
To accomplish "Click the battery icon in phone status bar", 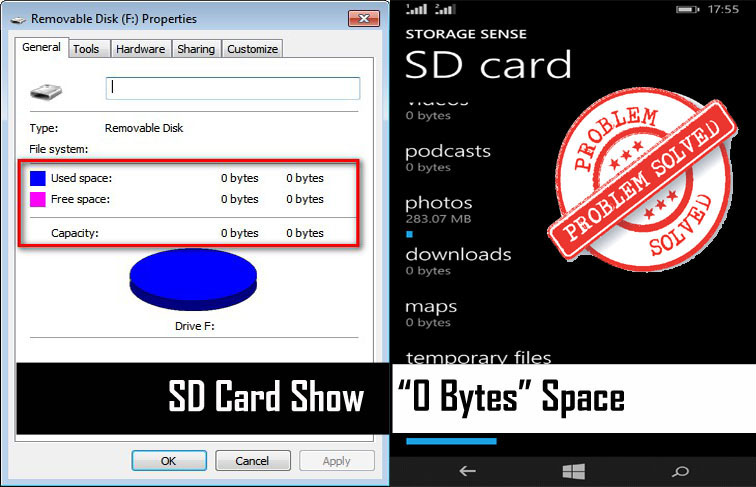I will click(x=687, y=10).
